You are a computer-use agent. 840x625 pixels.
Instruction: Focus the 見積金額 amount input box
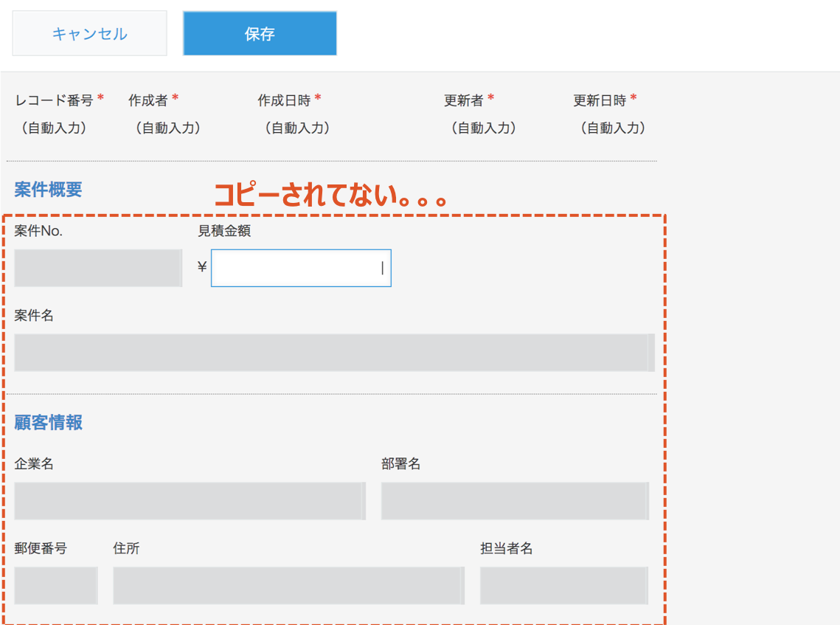(301, 268)
